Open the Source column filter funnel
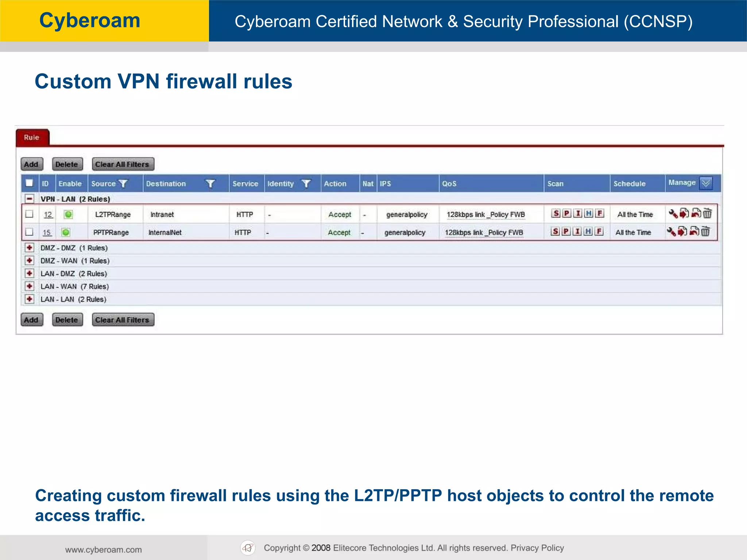Image resolution: width=747 pixels, height=560 pixels. [123, 183]
